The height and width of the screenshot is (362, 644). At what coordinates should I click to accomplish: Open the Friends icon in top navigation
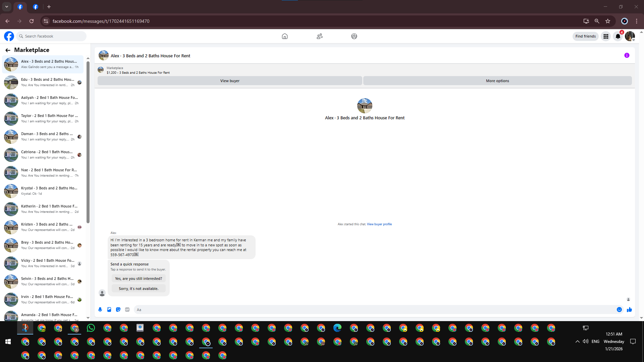[320, 36]
